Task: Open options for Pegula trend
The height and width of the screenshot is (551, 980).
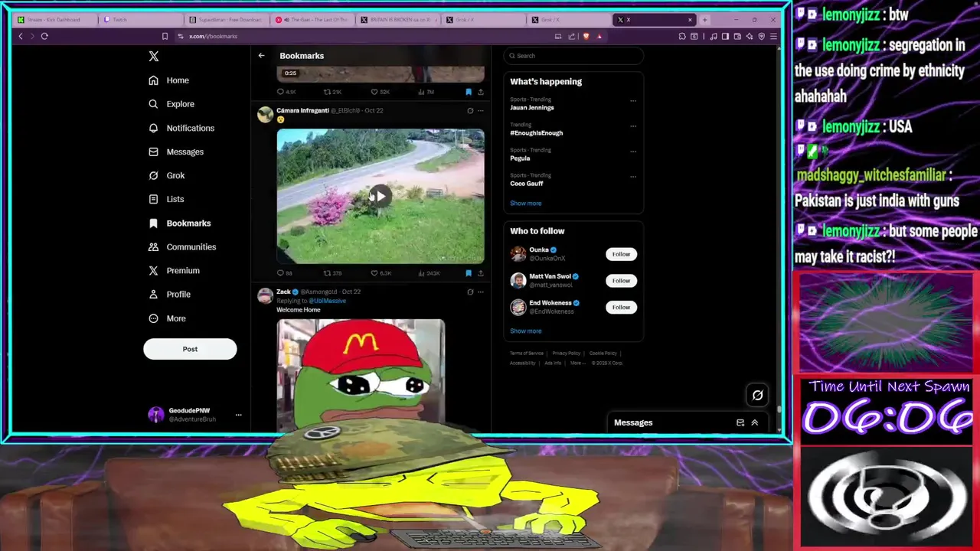Action: tap(633, 151)
